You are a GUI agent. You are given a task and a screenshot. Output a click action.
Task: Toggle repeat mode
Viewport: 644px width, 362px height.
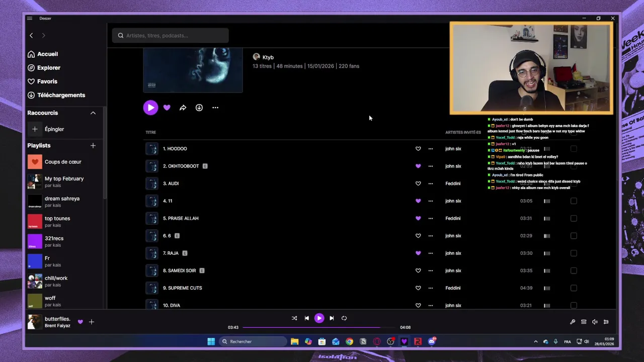tap(344, 318)
